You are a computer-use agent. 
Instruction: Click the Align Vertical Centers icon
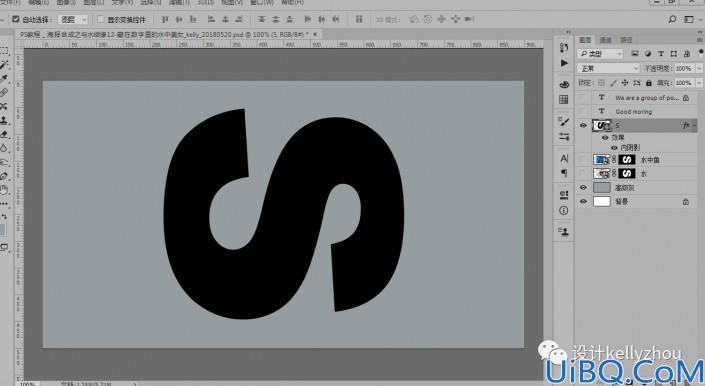[x=179, y=19]
